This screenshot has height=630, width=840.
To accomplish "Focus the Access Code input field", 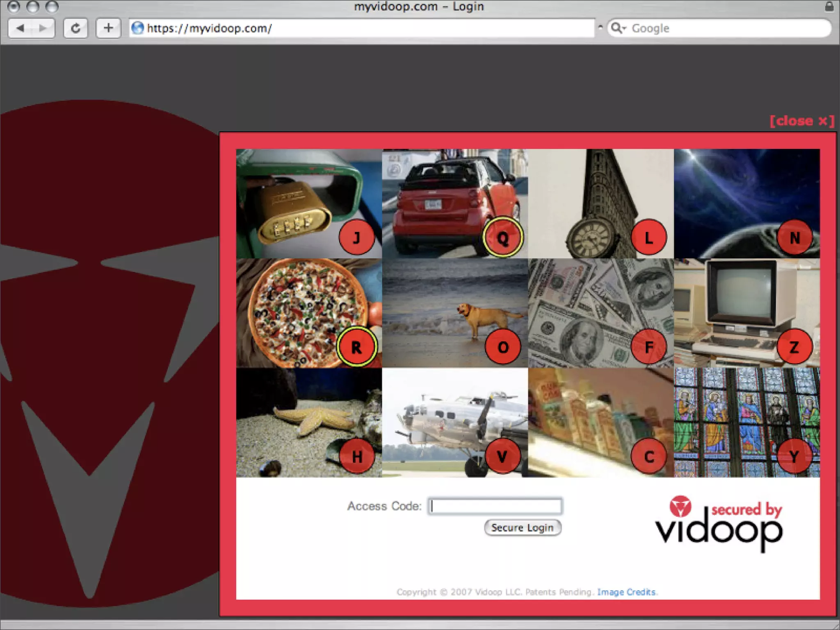I will pyautogui.click(x=495, y=506).
